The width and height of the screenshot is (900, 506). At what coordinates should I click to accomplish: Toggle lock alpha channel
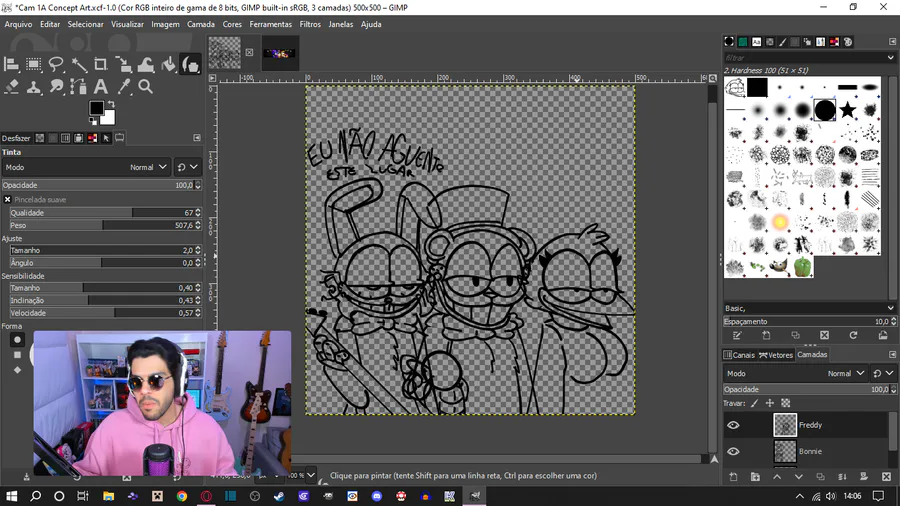coord(785,403)
